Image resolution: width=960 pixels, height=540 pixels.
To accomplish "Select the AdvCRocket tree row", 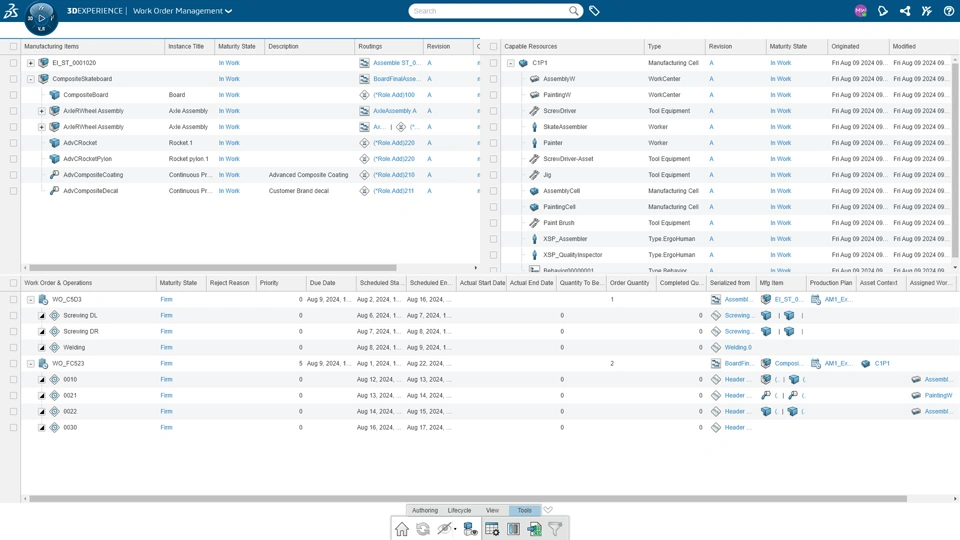I will (250, 143).
